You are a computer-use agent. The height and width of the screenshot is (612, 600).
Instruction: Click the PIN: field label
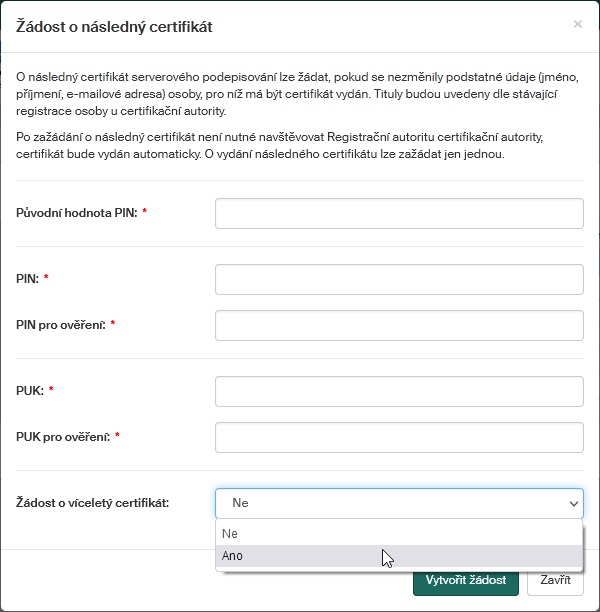[x=28, y=279]
